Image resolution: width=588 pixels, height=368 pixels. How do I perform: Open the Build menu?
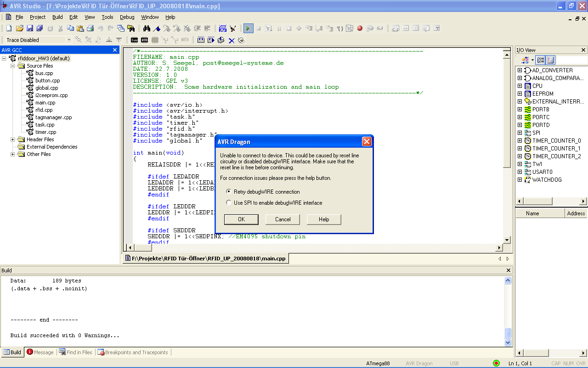pos(57,17)
